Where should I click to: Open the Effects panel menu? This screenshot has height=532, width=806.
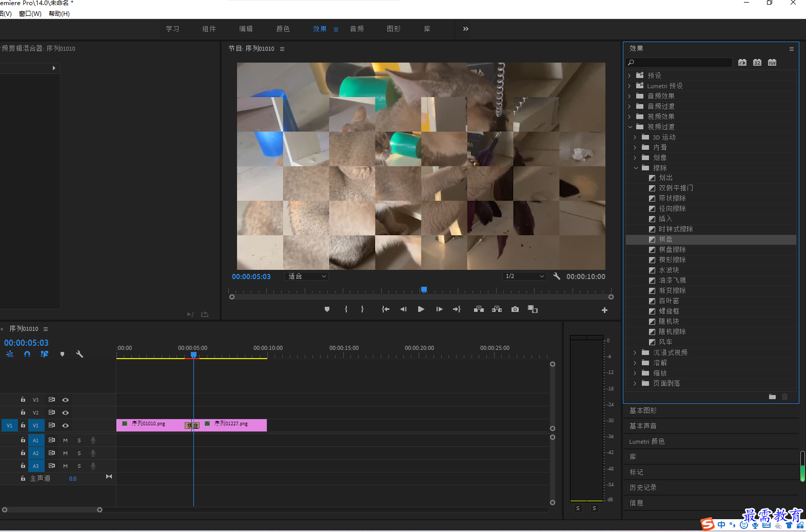792,49
